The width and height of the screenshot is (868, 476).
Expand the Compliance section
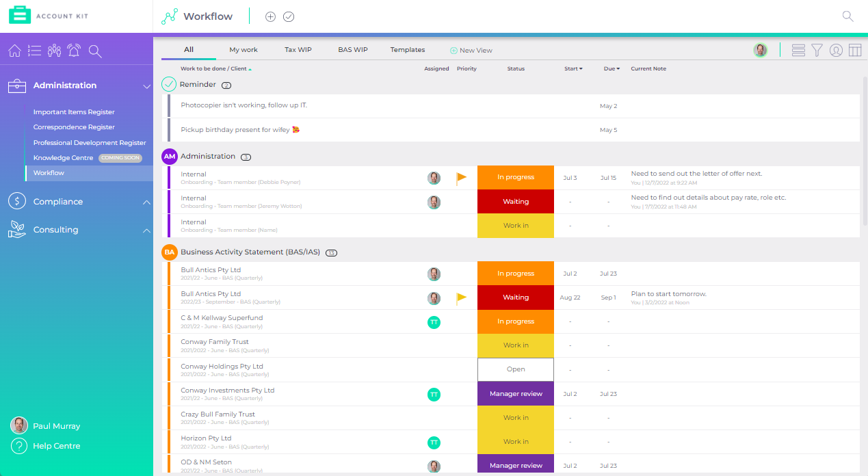[x=146, y=201]
